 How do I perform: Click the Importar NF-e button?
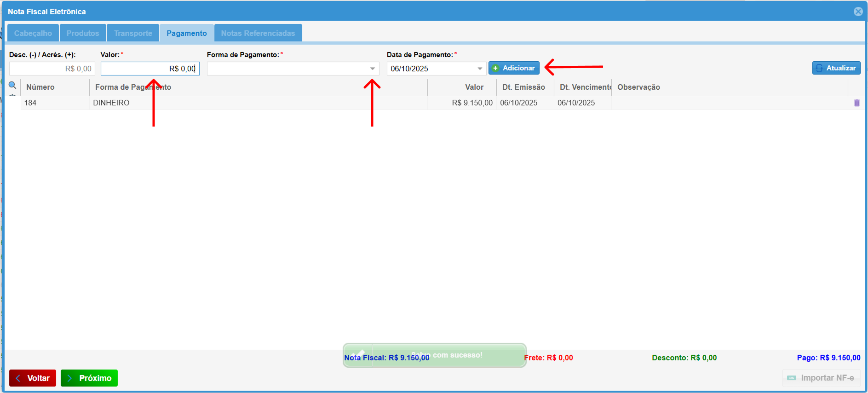click(x=821, y=378)
